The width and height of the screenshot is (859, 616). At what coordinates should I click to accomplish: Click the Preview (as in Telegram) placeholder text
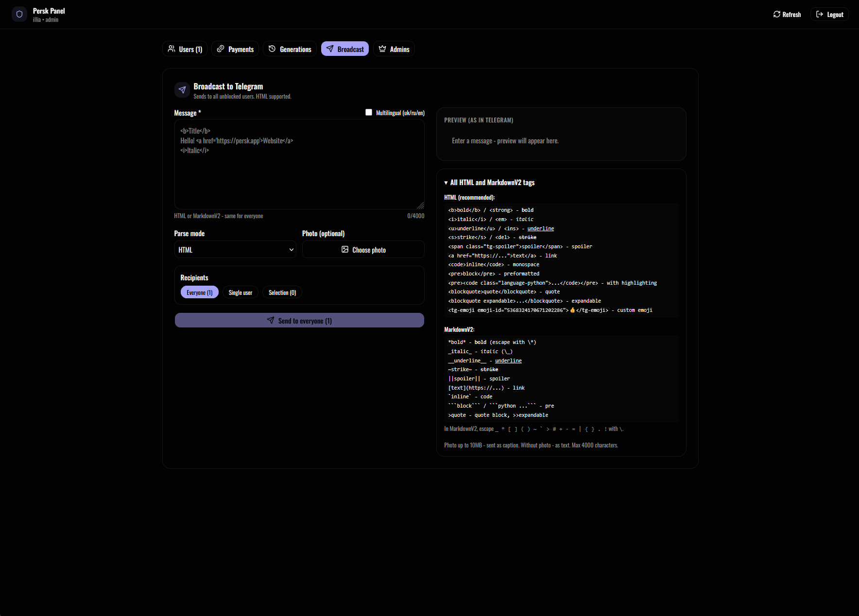(505, 141)
